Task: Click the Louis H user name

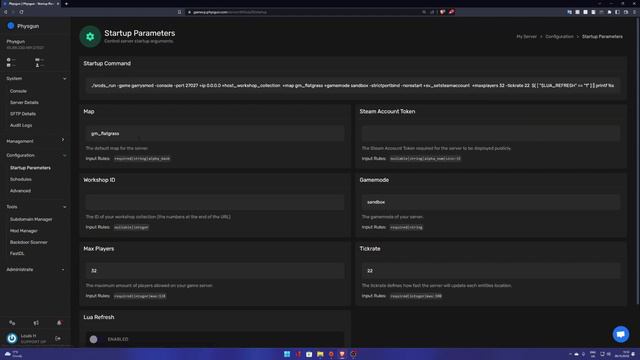Action: (29, 336)
